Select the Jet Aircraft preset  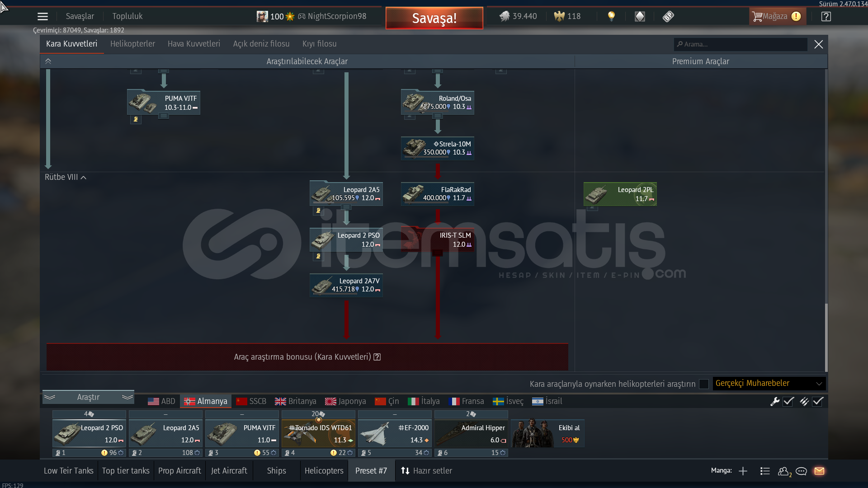[x=229, y=471]
